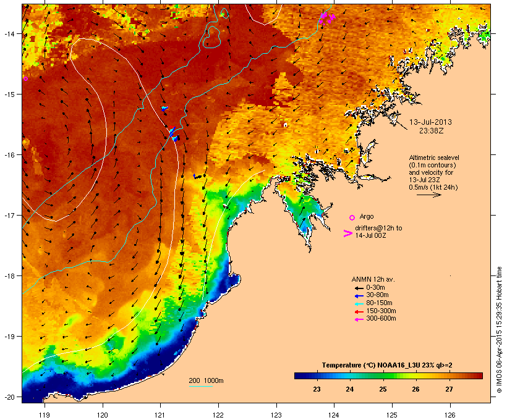The image size is (507, 420).
Task: Click the 23 degree colorbar label
Action: coord(317,389)
